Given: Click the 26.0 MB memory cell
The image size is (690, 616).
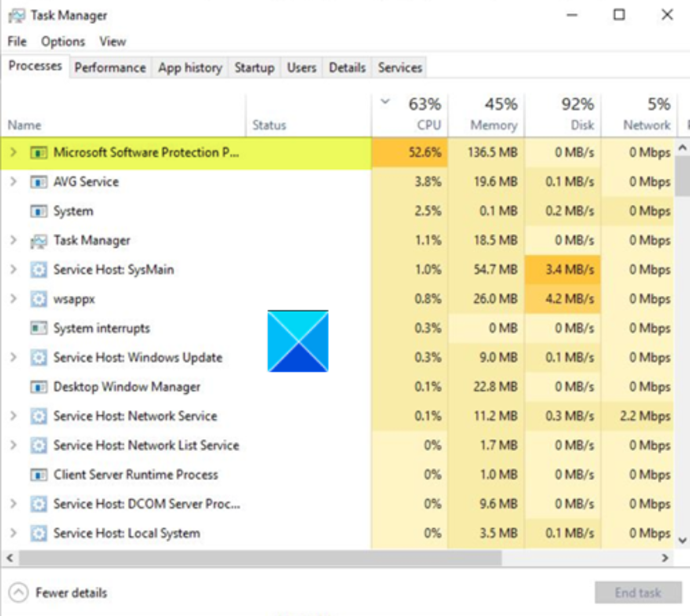Looking at the screenshot, I should (486, 299).
